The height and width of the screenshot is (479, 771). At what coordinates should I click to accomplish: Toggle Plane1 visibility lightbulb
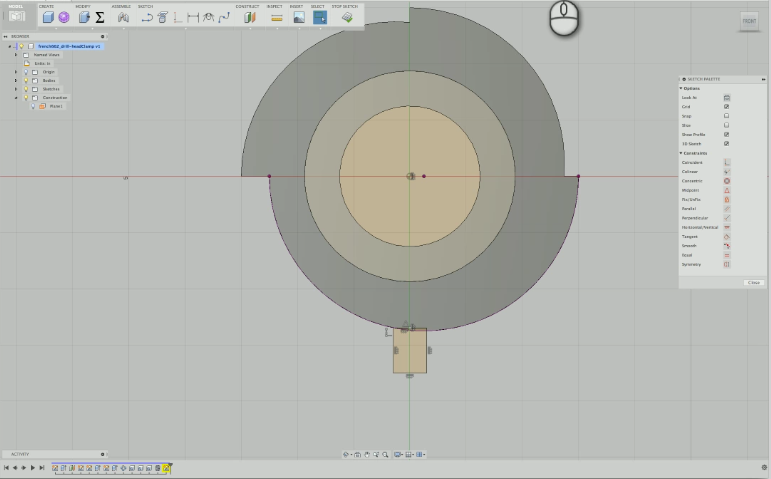[x=33, y=106]
